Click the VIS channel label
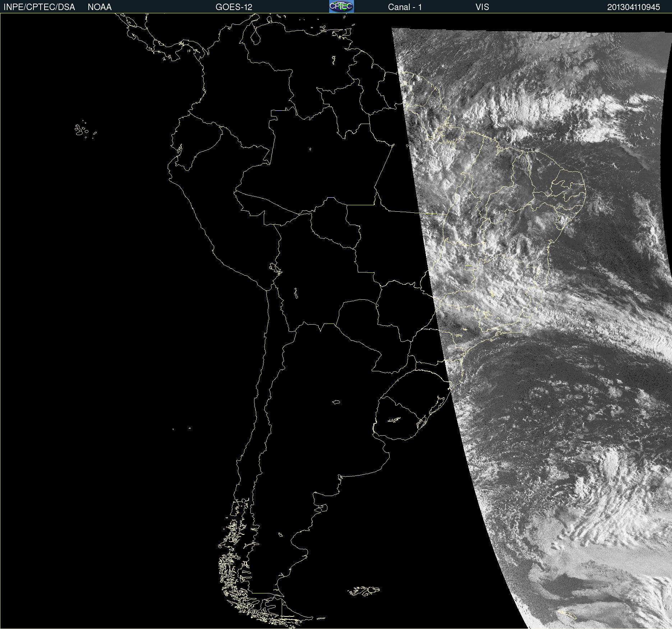 point(482,7)
